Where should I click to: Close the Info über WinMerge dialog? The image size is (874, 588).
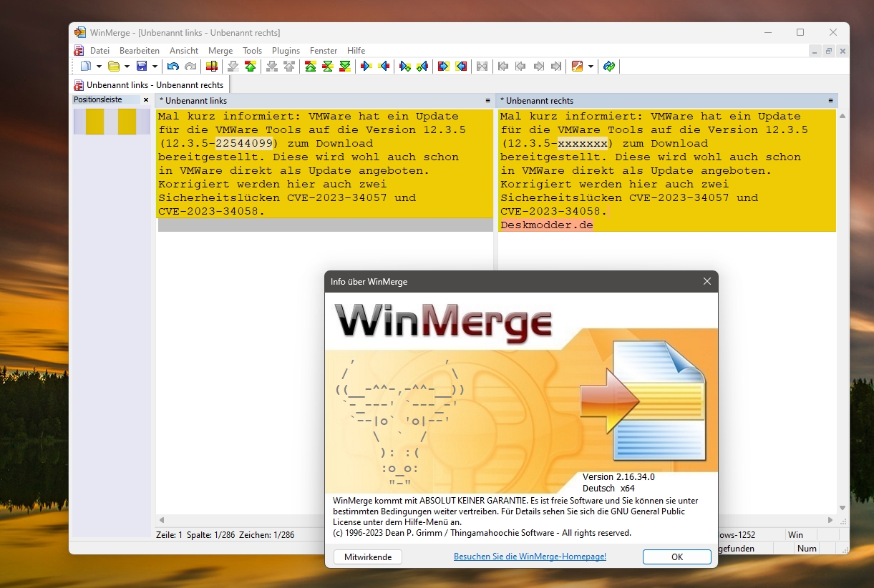(707, 282)
